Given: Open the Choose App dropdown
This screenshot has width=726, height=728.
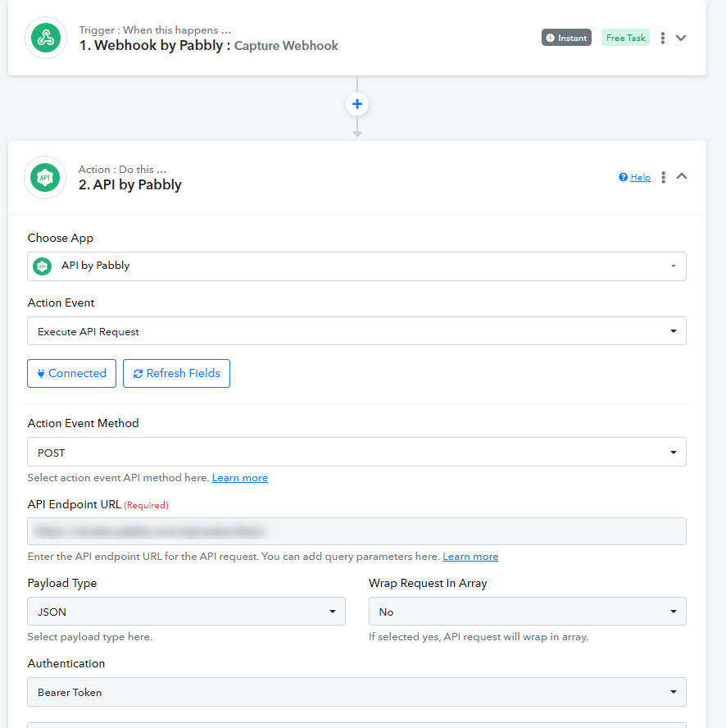Looking at the screenshot, I should coord(356,266).
